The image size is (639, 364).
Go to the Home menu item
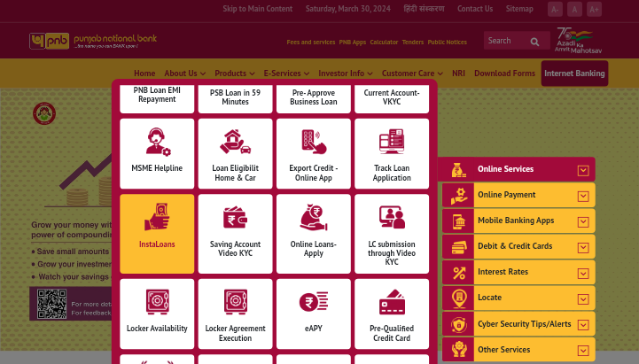point(144,74)
